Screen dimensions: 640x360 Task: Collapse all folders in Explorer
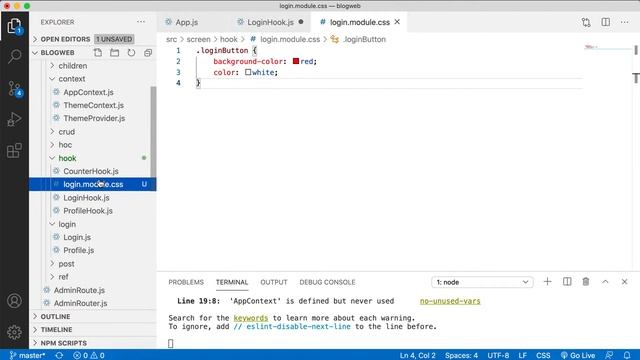pos(148,53)
